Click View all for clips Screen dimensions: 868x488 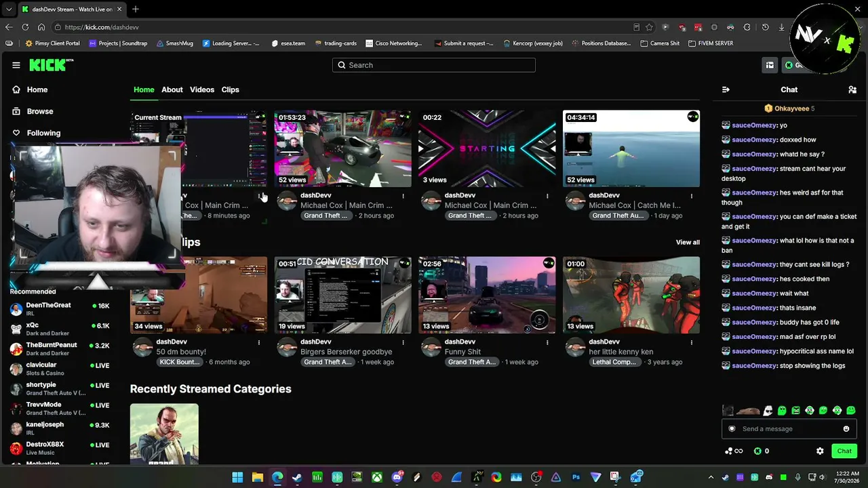pos(688,242)
